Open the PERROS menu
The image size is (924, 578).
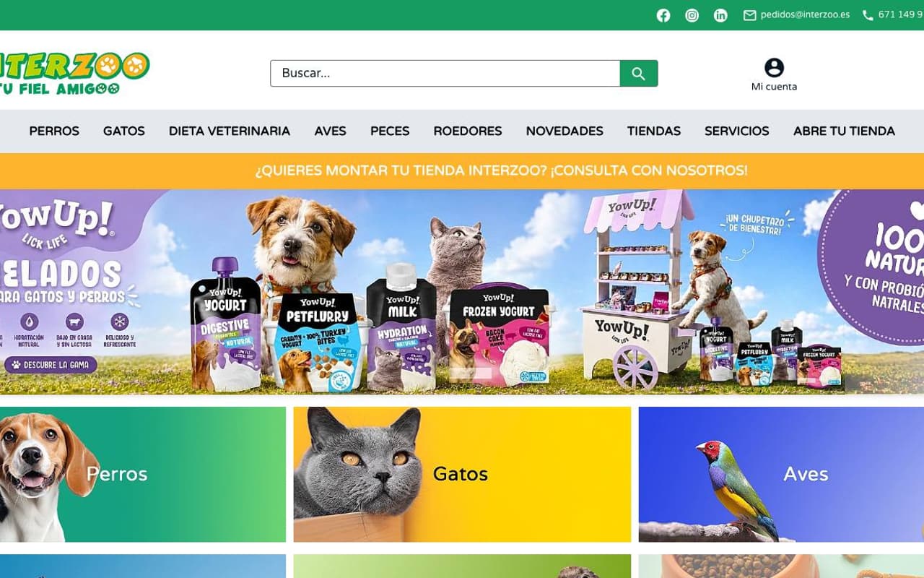tap(54, 131)
